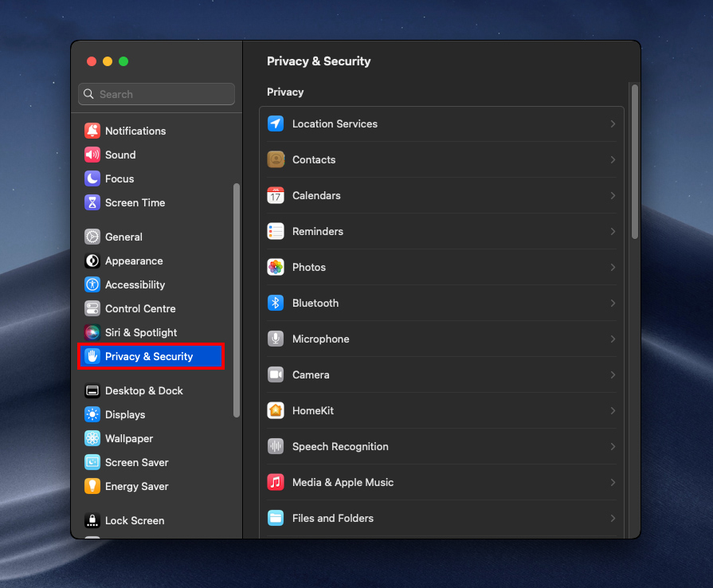Click the Bluetooth icon
Image resolution: width=713 pixels, height=588 pixels.
coord(276,303)
